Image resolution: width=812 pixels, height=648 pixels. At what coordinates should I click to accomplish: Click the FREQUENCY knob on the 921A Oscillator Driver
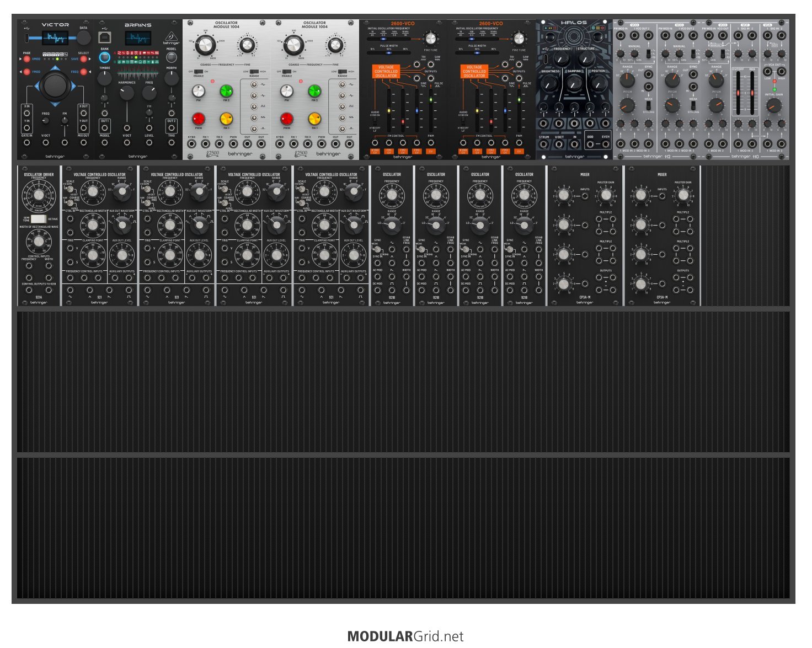click(x=39, y=195)
